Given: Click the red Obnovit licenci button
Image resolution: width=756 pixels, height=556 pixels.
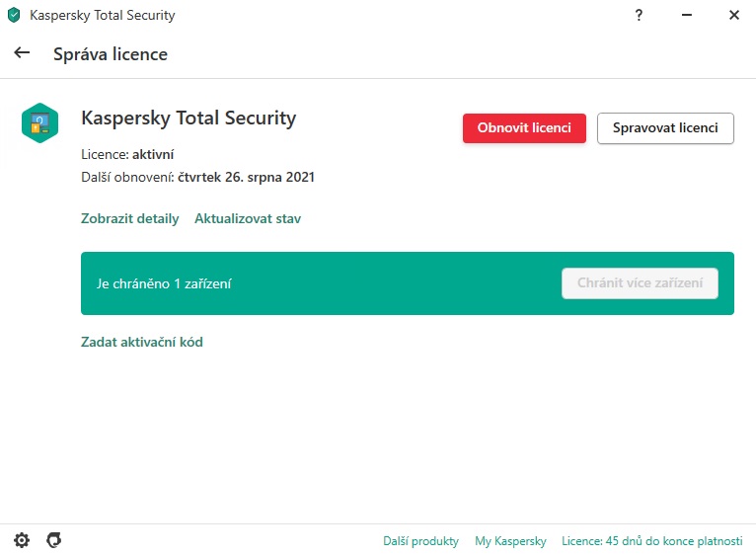Looking at the screenshot, I should click(524, 128).
